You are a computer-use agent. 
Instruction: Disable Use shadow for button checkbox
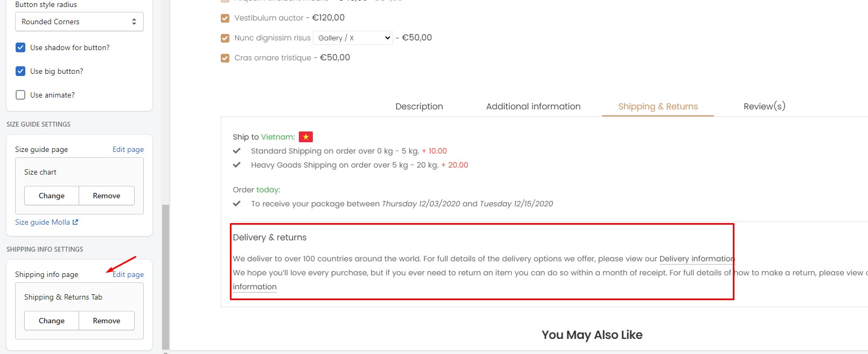(x=20, y=47)
